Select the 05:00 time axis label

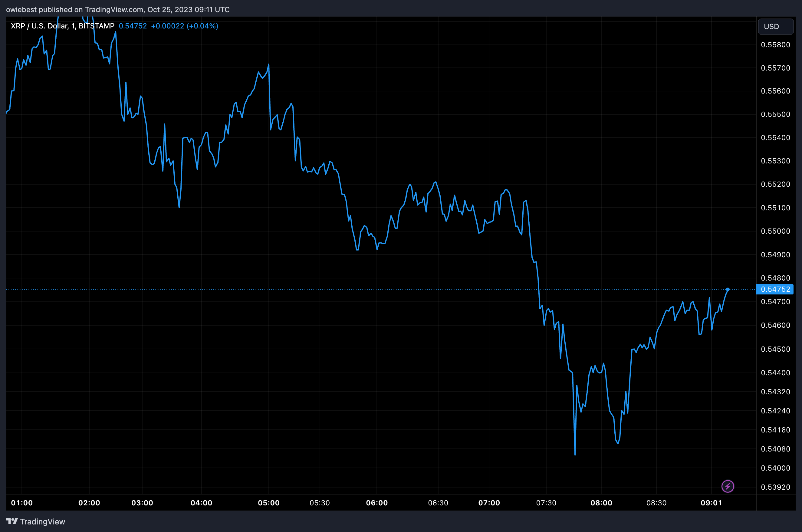point(269,503)
